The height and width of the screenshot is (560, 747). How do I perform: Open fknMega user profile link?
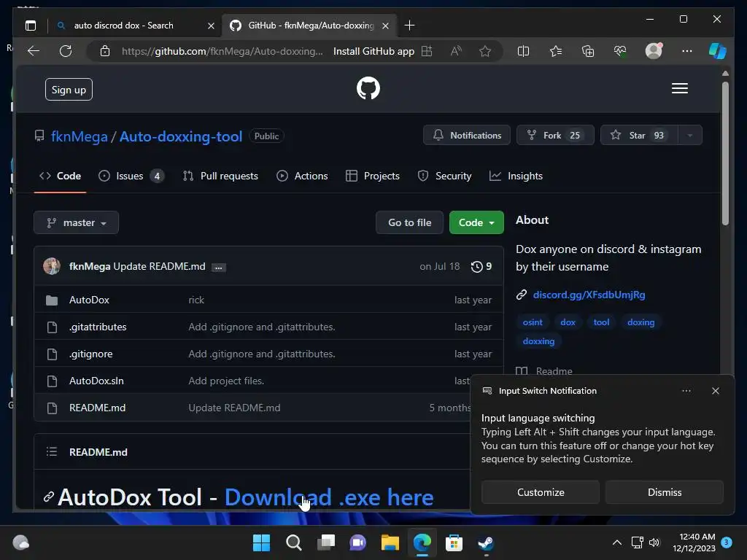[79, 136]
